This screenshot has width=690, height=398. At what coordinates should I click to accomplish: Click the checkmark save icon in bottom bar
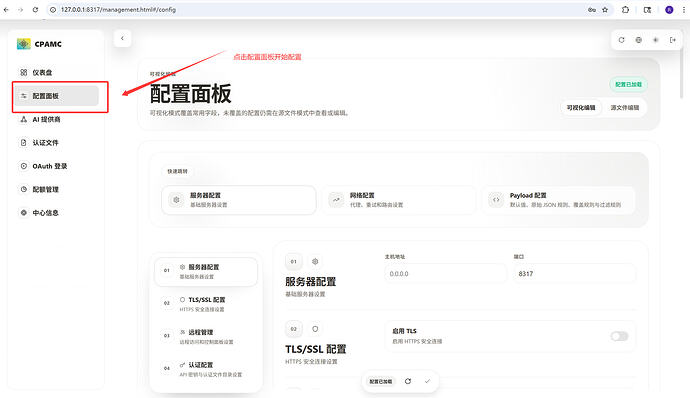pos(427,381)
